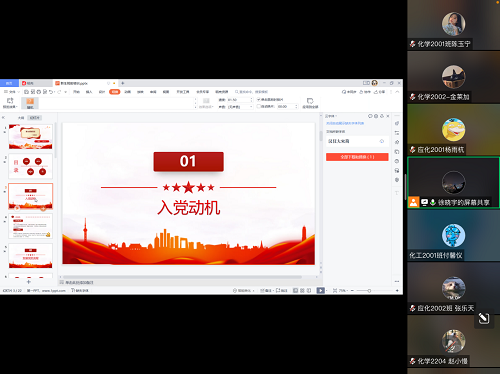The width and height of the screenshot is (500, 374).
Task: Open the transition sound dropdown
Action: (x=240, y=107)
